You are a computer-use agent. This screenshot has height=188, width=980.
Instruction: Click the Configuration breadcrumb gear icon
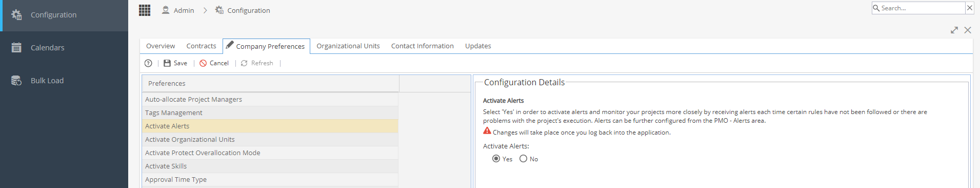(x=219, y=10)
